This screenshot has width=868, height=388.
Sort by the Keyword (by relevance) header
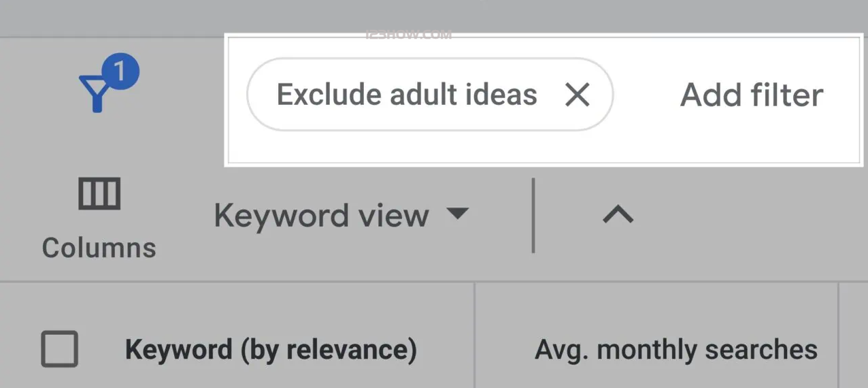pos(271,350)
